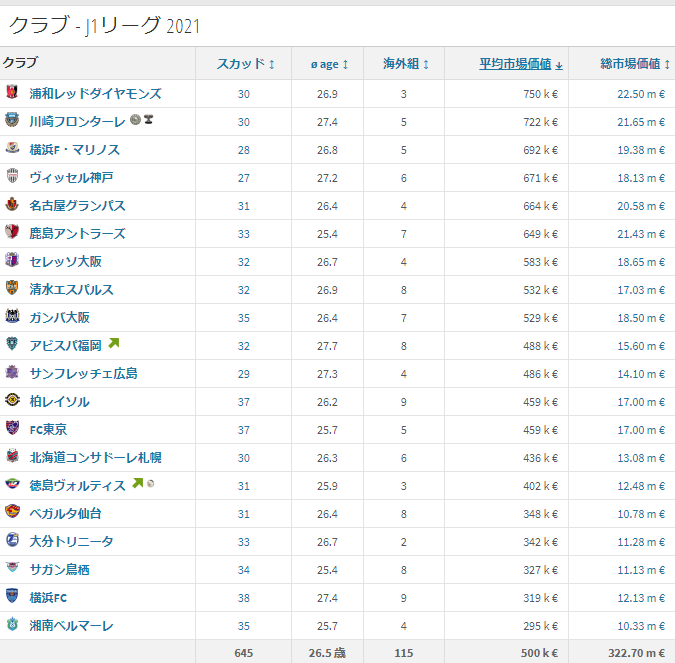Sort by 総市場価値 column header
This screenshot has width=675, height=663.
click(x=629, y=64)
